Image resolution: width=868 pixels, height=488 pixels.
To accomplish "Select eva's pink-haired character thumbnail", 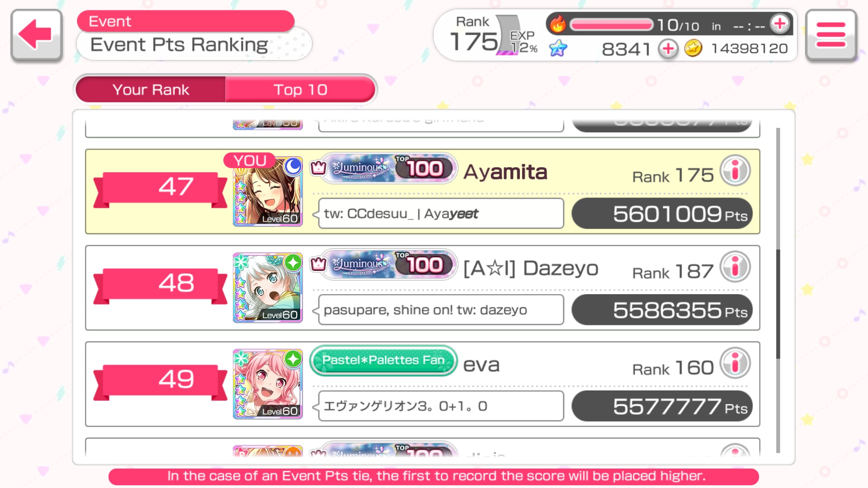I will (268, 384).
